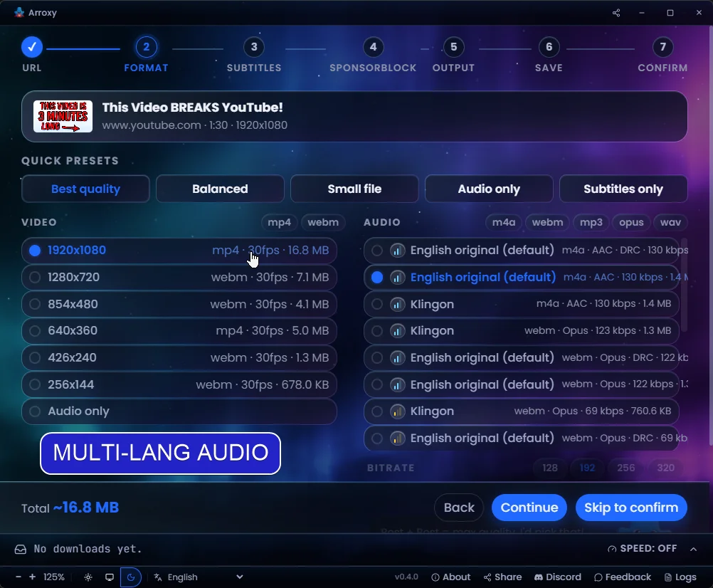
Task: Click audio icon on English DRC 130 kbps row
Action: pos(398,251)
